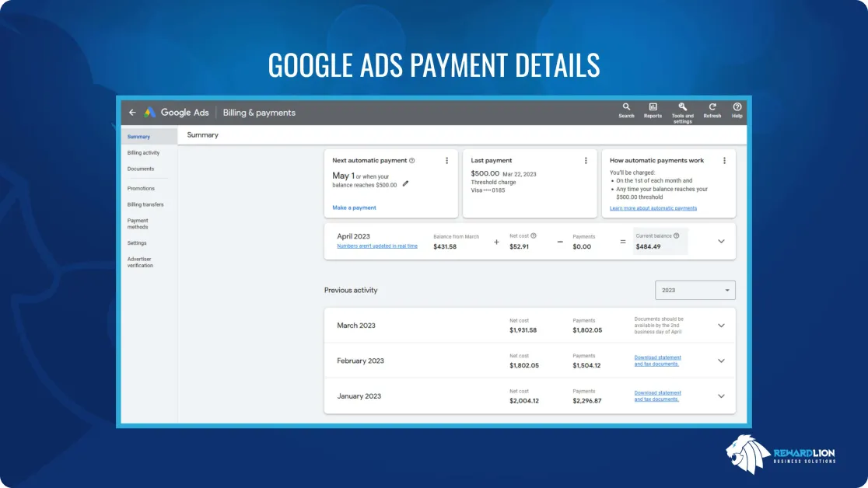
Task: Expand the March 2023 activity row
Action: click(x=721, y=326)
